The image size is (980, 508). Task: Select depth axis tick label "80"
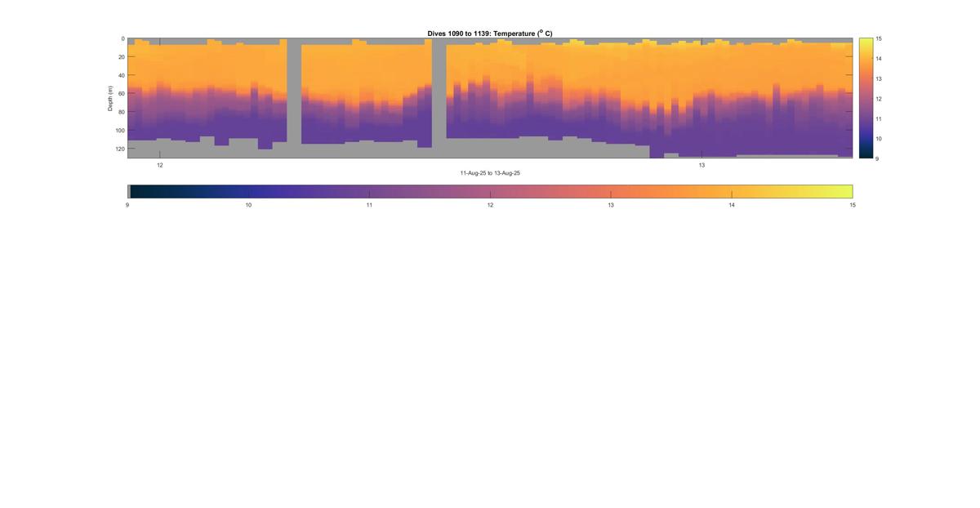pyautogui.click(x=121, y=112)
